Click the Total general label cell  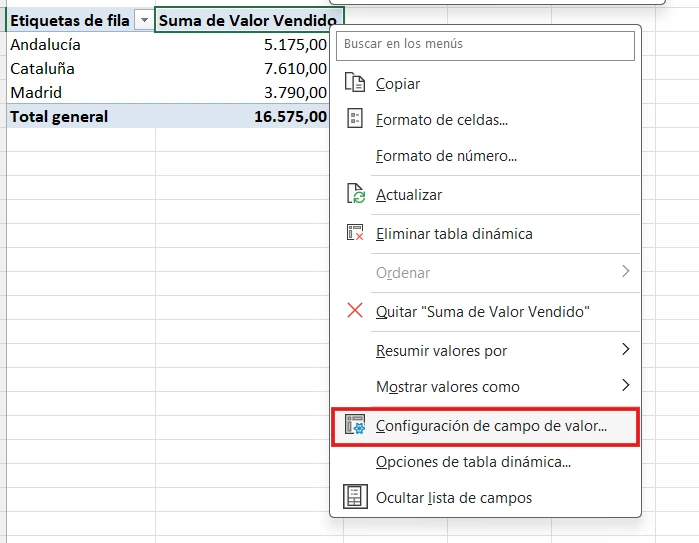[x=81, y=116]
